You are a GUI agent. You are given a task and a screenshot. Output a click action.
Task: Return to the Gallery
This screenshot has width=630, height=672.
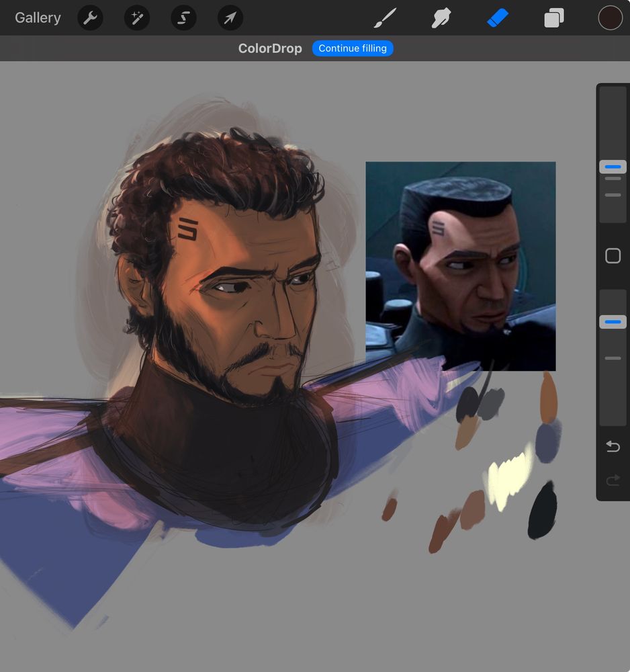pyautogui.click(x=38, y=17)
